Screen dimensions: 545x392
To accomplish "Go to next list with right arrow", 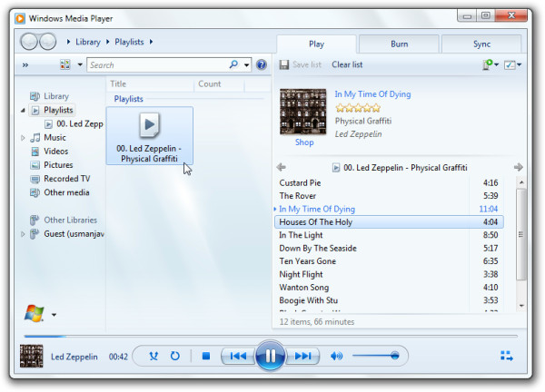I will point(519,167).
